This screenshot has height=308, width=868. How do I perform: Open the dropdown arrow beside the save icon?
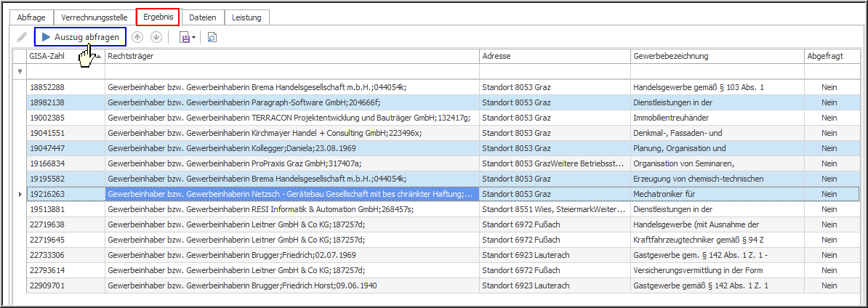[x=194, y=38]
